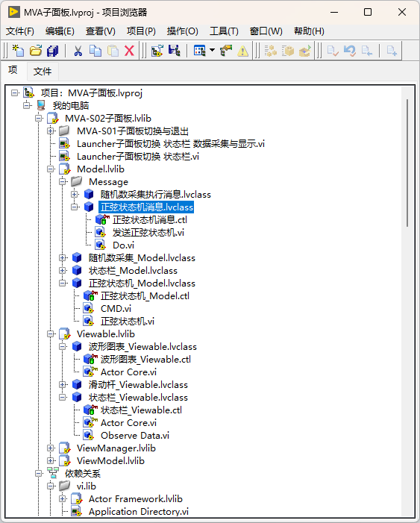
Task: Collapse the Message folder node
Action: (x=63, y=181)
